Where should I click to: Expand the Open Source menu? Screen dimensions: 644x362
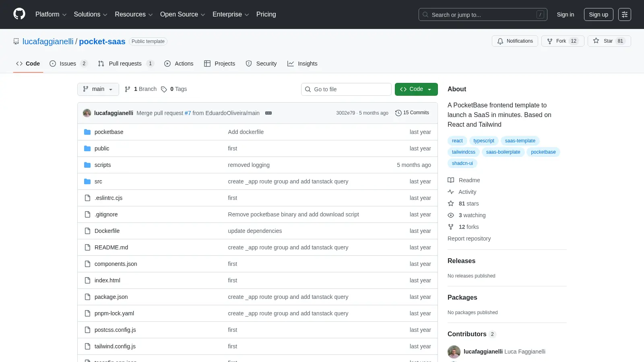(183, 14)
